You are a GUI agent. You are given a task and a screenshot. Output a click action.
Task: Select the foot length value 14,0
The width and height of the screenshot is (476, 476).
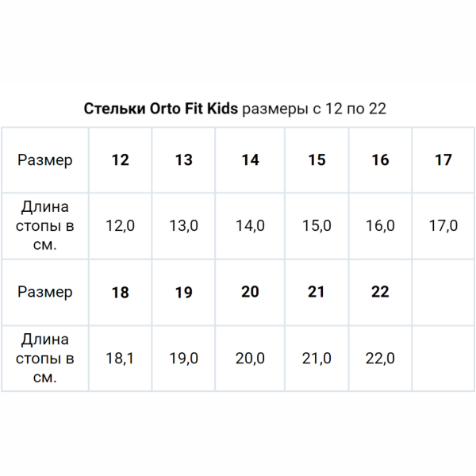coord(250,226)
